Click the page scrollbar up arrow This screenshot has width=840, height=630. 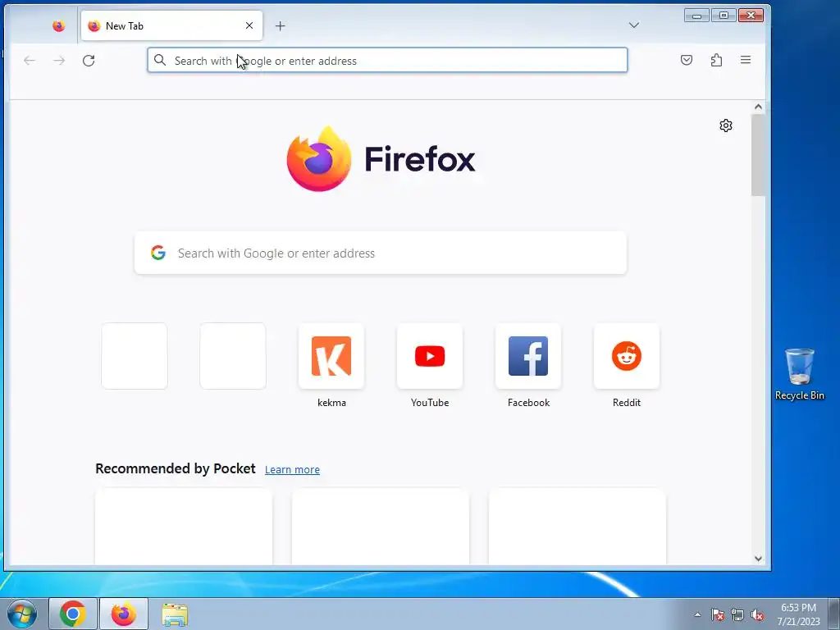[x=758, y=107]
